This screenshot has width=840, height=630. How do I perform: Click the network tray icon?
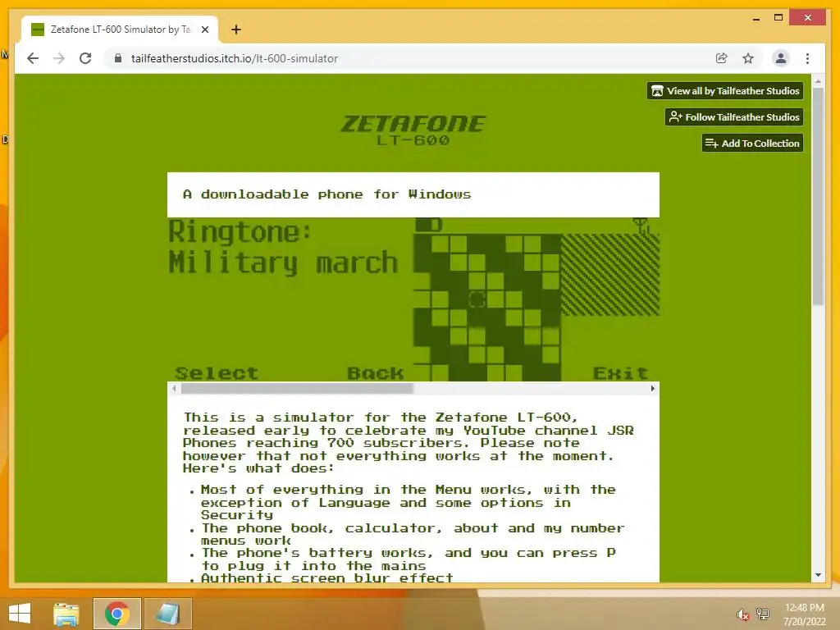[763, 614]
